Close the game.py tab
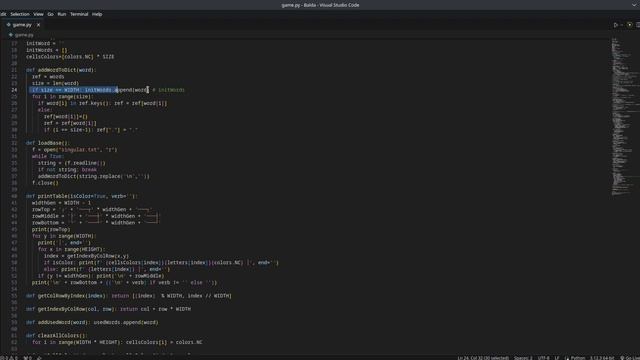The width and height of the screenshot is (640, 360). click(38, 25)
